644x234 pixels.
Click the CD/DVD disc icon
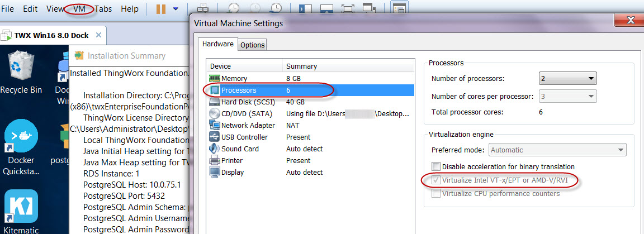215,113
